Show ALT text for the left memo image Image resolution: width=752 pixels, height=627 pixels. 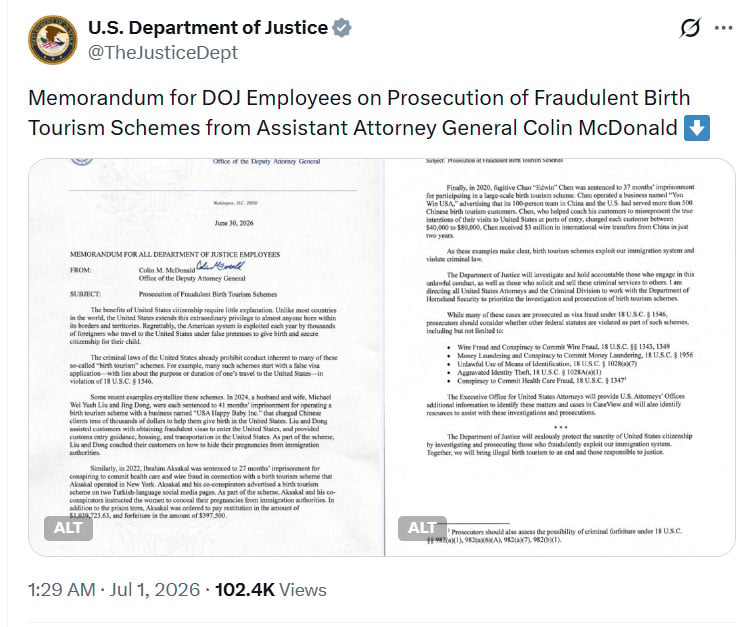68,528
